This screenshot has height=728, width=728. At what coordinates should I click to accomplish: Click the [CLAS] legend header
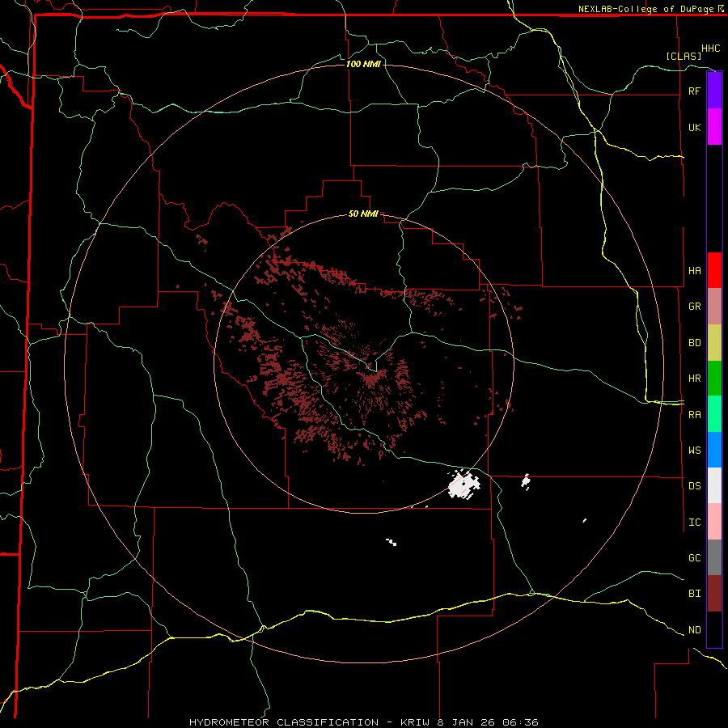(x=684, y=57)
